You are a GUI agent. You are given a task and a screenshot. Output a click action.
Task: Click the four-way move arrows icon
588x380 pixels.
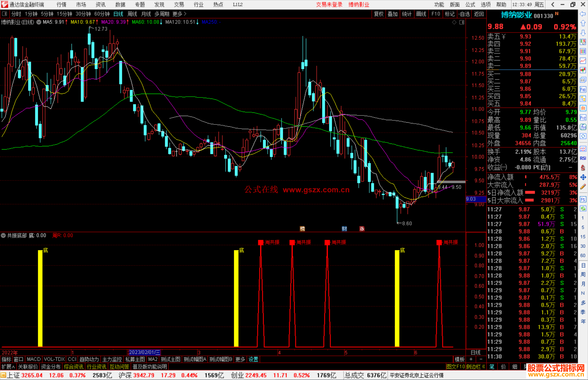point(583,177)
